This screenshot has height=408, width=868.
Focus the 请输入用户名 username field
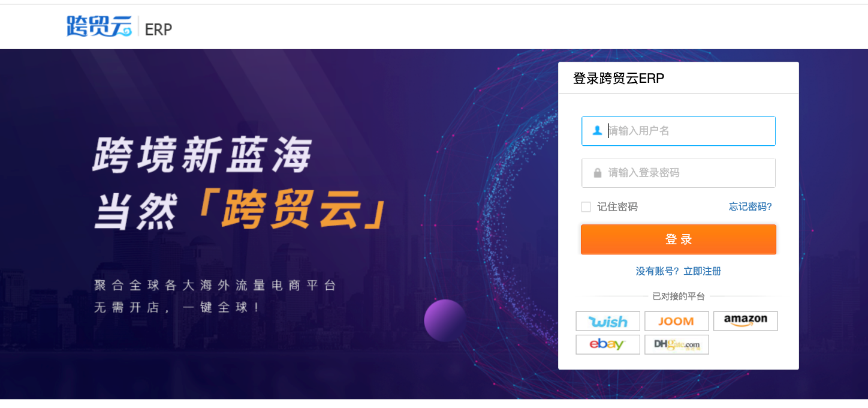click(679, 131)
